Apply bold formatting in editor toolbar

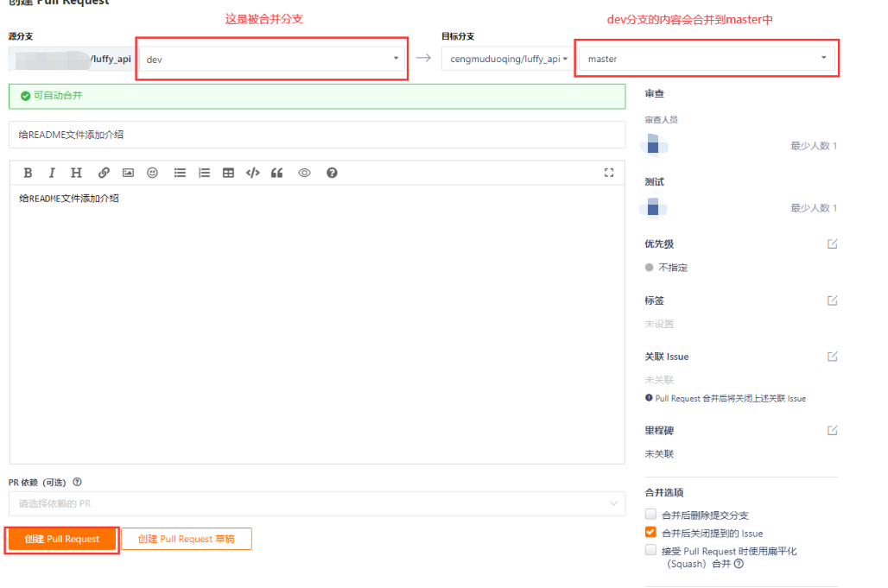coord(28,173)
